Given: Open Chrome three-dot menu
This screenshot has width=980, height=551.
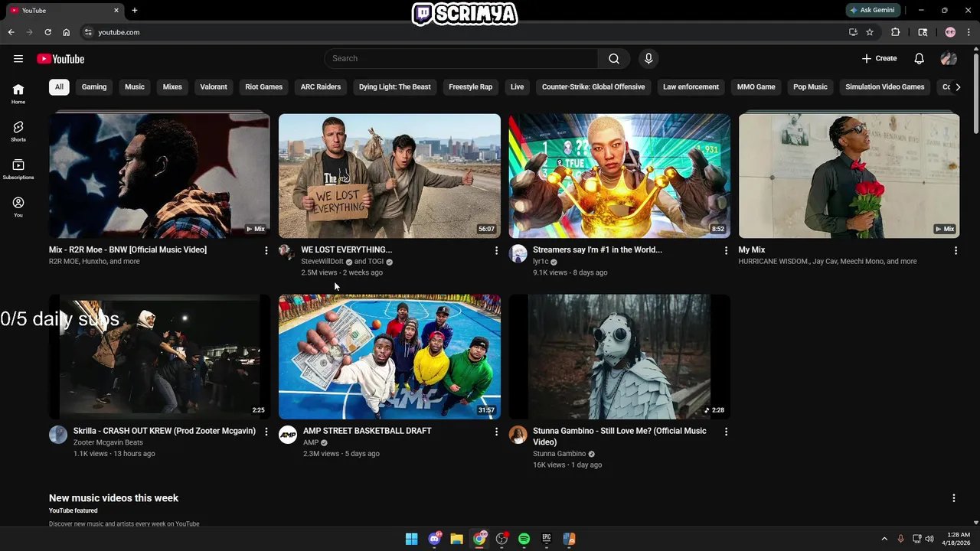Looking at the screenshot, I should 969,32.
